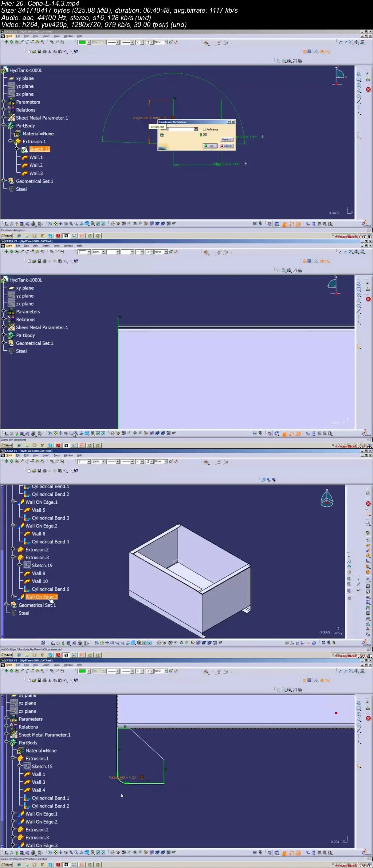Click Zoom In icon, second frame bottom toolbar

[x=71, y=433]
